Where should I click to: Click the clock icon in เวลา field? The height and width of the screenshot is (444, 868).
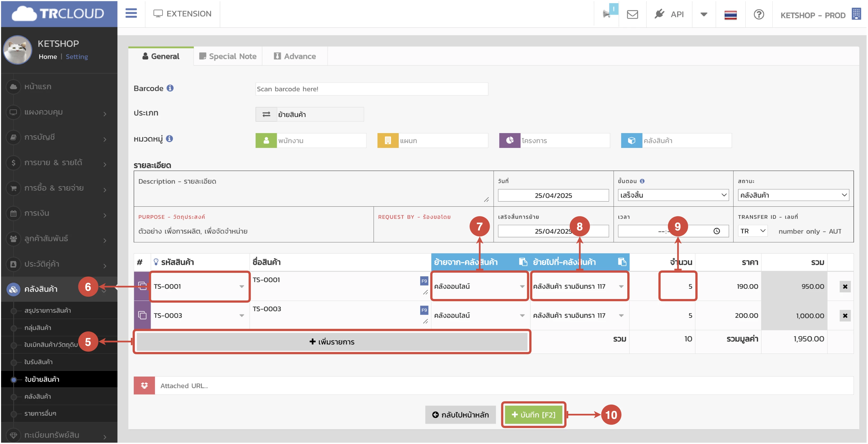[717, 231]
